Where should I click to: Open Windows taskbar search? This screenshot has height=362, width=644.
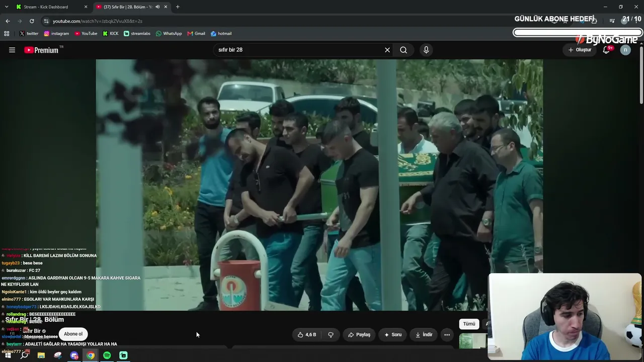coord(25,355)
